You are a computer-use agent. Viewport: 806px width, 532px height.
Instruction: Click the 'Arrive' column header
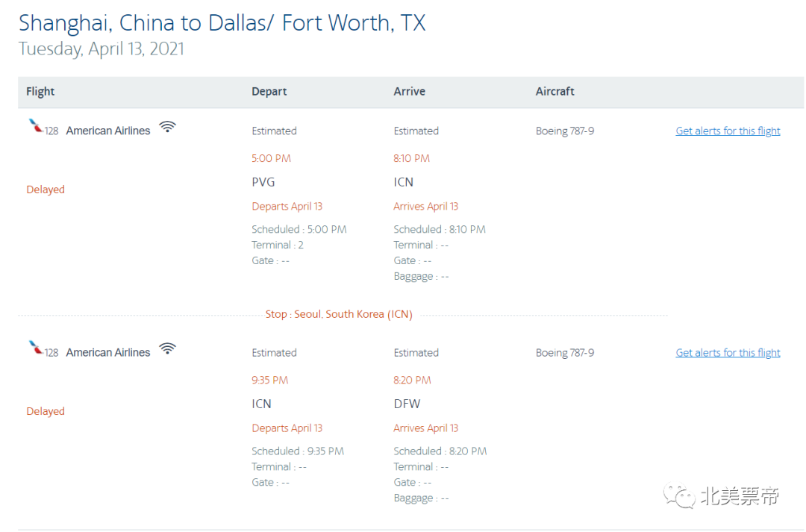(x=410, y=92)
